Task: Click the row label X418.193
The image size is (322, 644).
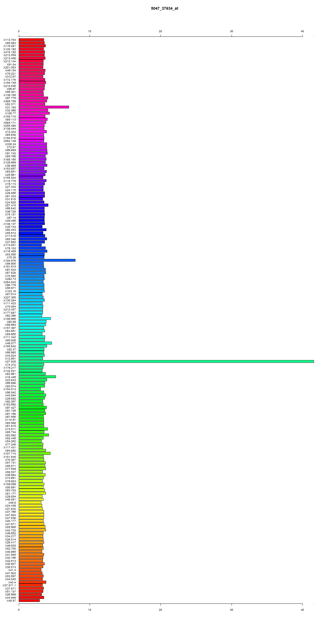Action: click(10, 52)
